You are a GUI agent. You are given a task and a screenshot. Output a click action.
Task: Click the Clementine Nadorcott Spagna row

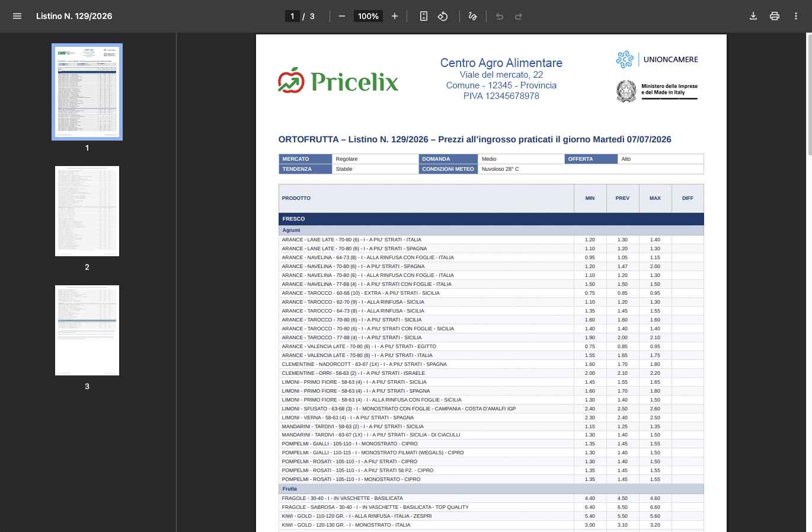[x=491, y=364]
